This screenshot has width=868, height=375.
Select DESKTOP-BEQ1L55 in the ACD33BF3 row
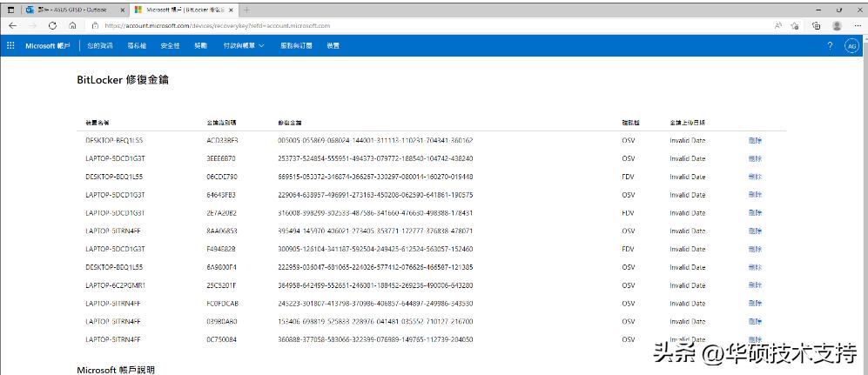pyautogui.click(x=114, y=140)
